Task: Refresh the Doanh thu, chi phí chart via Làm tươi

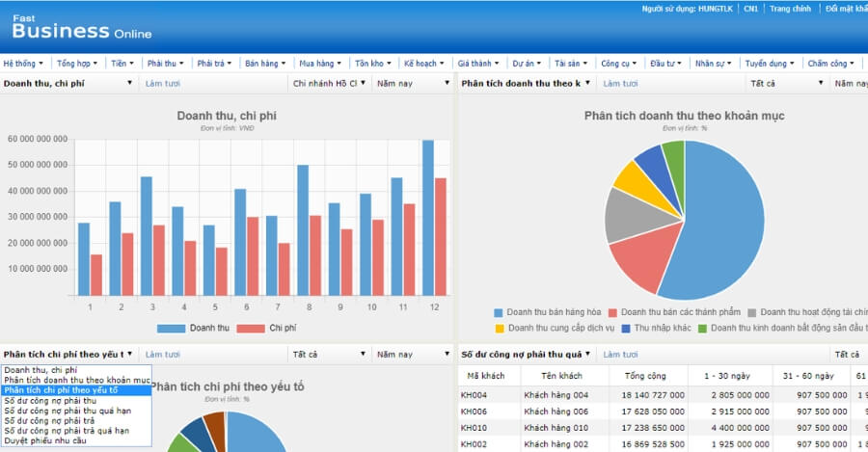Action: [x=162, y=84]
